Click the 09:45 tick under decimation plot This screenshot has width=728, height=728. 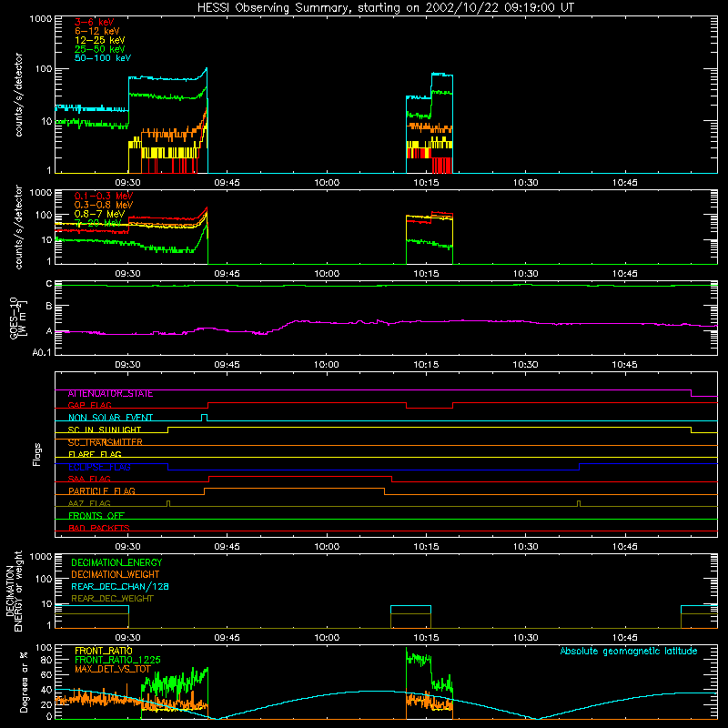coord(227,638)
